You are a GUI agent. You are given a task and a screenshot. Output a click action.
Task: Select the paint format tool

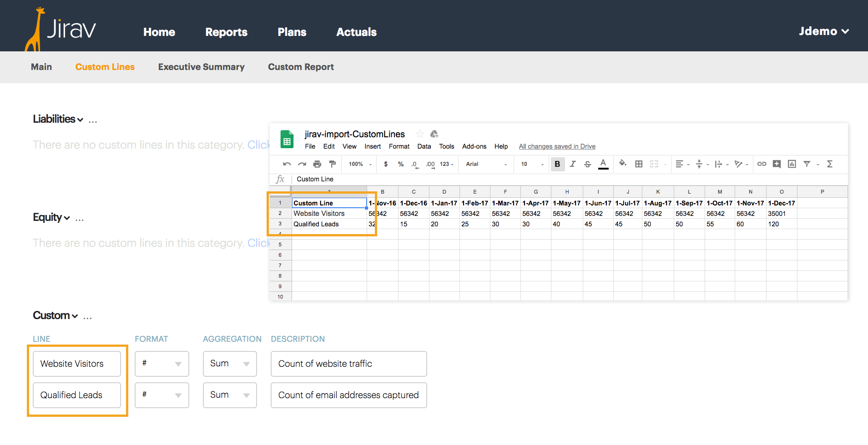333,164
